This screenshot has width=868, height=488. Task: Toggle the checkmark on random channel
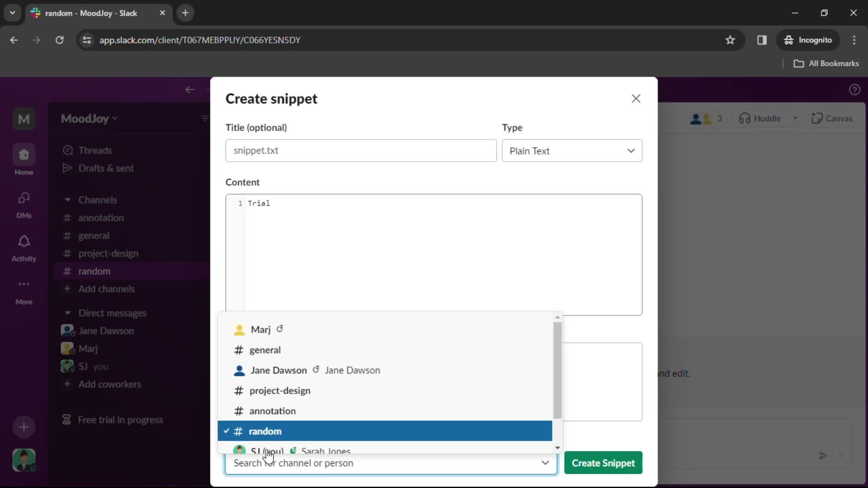(x=226, y=431)
